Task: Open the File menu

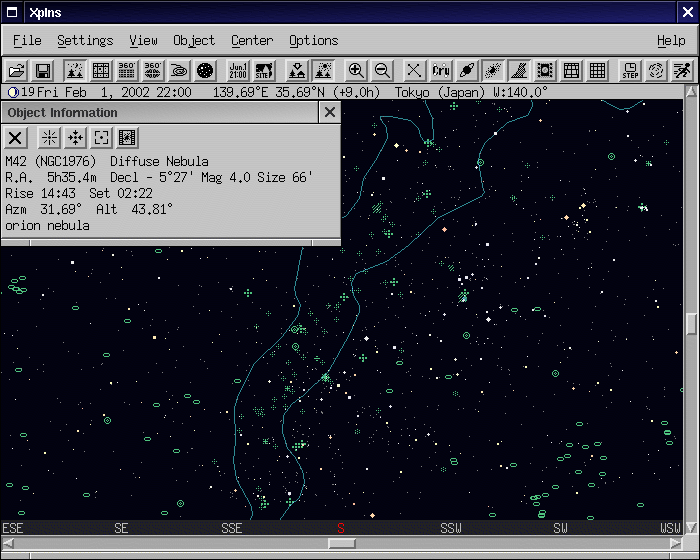Action: coord(26,41)
